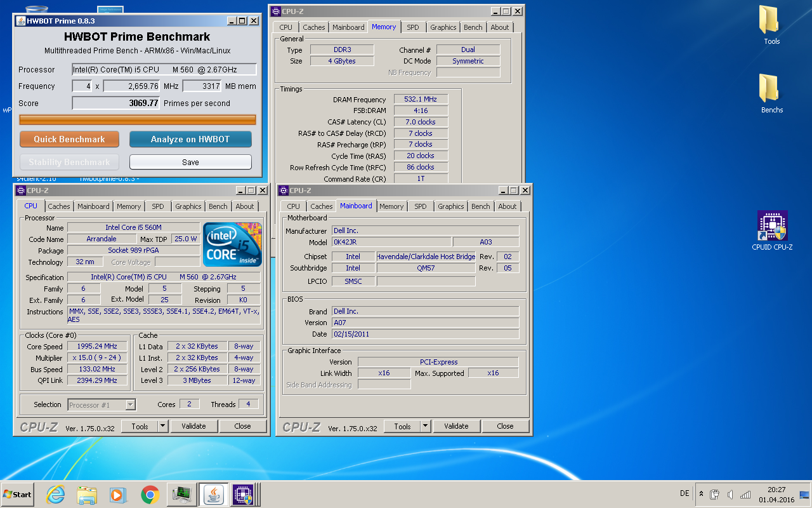Screen dimensions: 812x508
Task: Click the safely remove hardware tray icon
Action: [715, 495]
